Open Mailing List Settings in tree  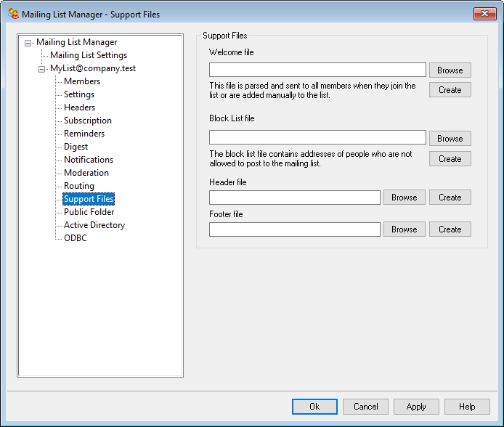(88, 55)
